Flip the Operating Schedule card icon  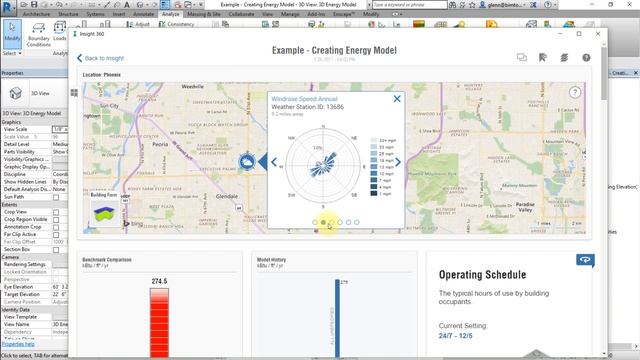click(x=585, y=260)
